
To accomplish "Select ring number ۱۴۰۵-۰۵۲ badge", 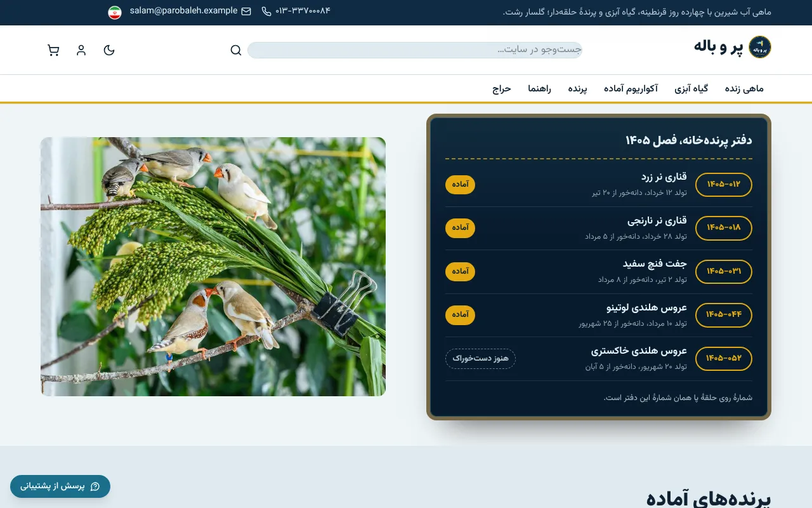I will pos(724,359).
